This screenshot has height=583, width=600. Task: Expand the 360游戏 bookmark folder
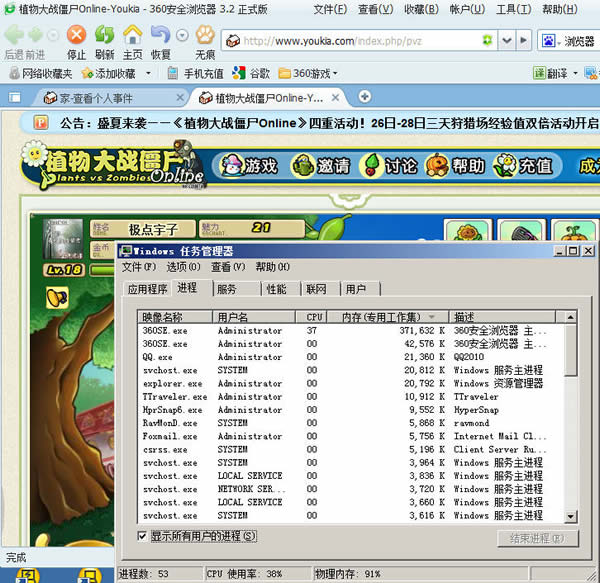coord(308,73)
